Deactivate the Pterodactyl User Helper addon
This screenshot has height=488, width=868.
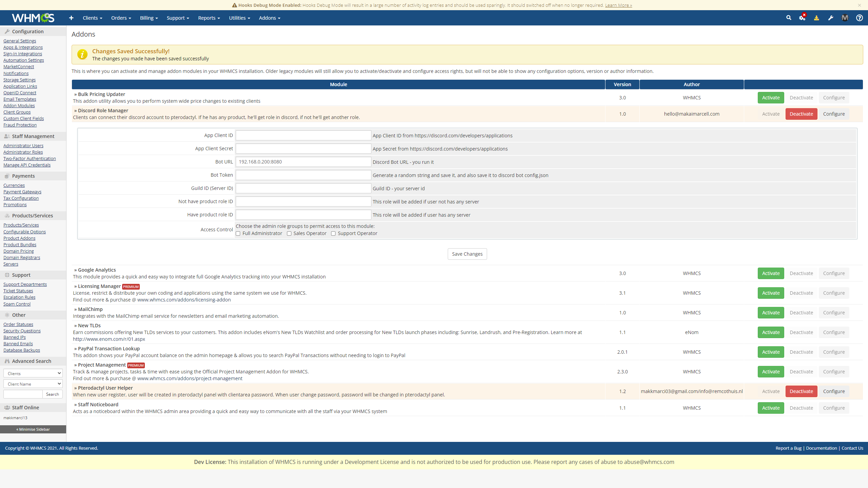(x=801, y=391)
